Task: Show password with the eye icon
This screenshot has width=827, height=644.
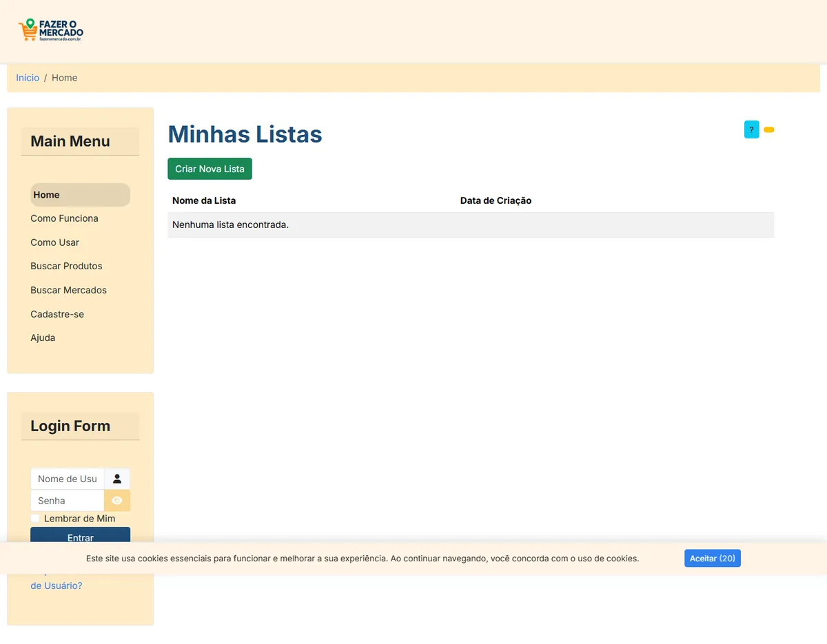Action: pyautogui.click(x=117, y=501)
